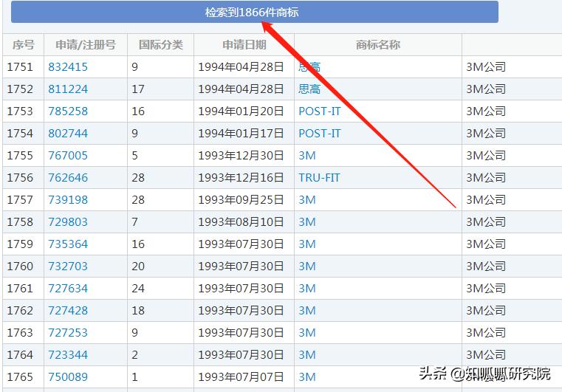This screenshot has width=562, height=392.
Task: Select 3M公司 applicant in row 1764
Action: tap(486, 355)
